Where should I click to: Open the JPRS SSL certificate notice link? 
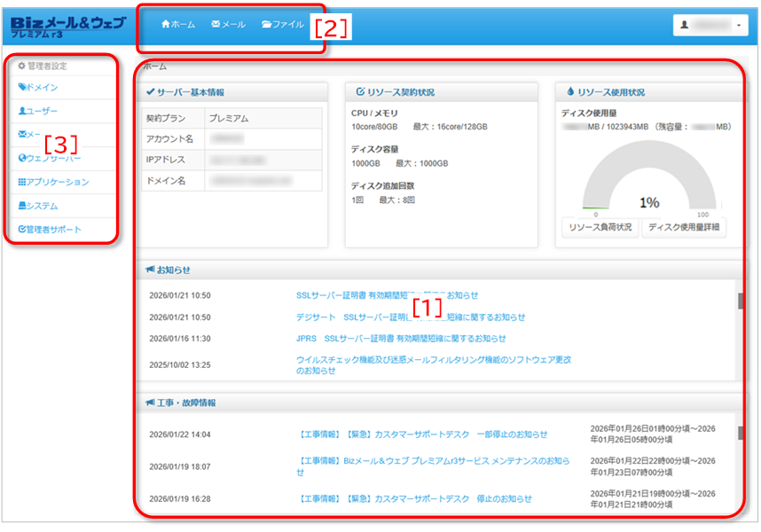coord(401,339)
